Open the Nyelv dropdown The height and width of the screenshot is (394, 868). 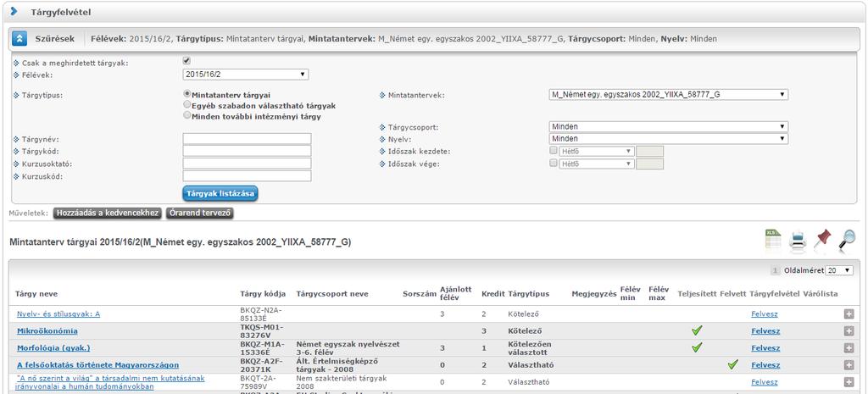[668, 138]
